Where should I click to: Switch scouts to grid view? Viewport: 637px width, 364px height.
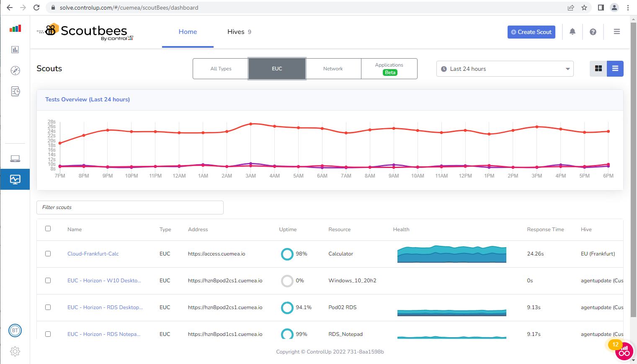(598, 68)
